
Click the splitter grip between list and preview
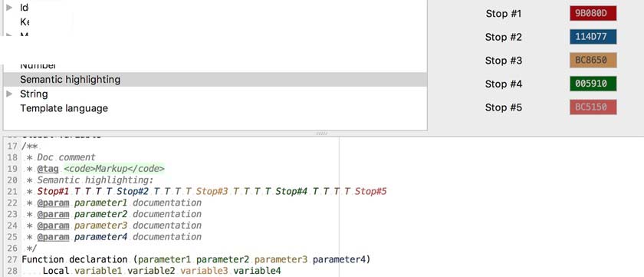click(x=322, y=134)
